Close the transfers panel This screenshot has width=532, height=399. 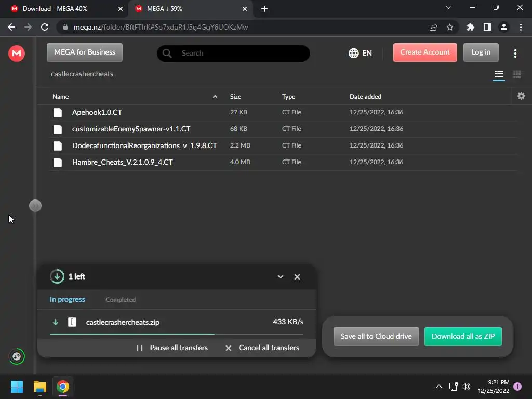tap(297, 277)
